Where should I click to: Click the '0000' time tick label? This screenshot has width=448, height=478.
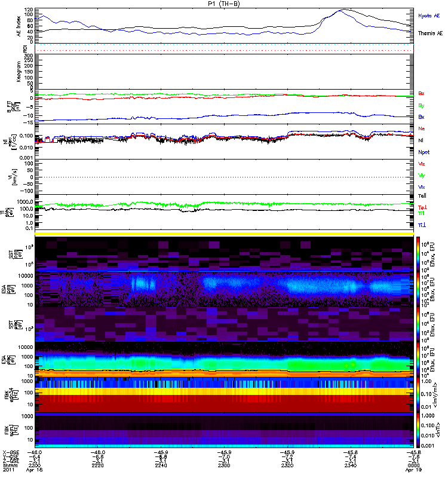coord(413,465)
